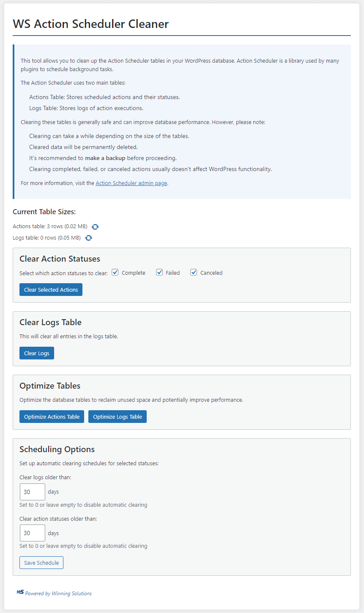364x613 pixels.
Task: Toggle the Failed status checkbox
Action: click(159, 273)
